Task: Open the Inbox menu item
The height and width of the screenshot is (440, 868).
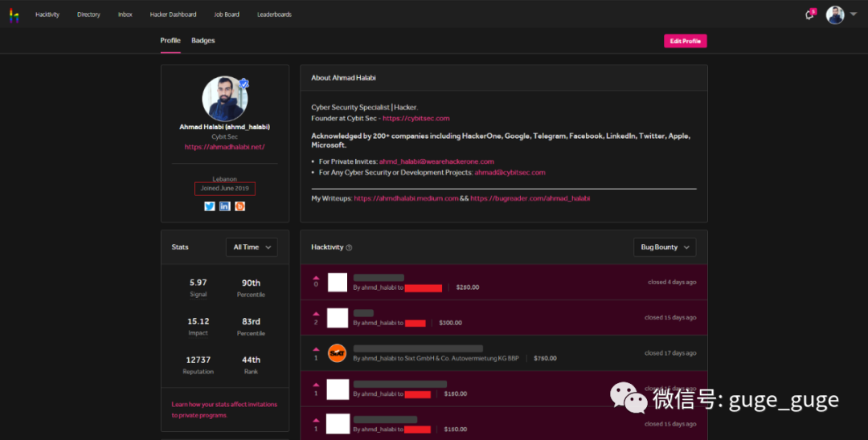Action: (125, 14)
